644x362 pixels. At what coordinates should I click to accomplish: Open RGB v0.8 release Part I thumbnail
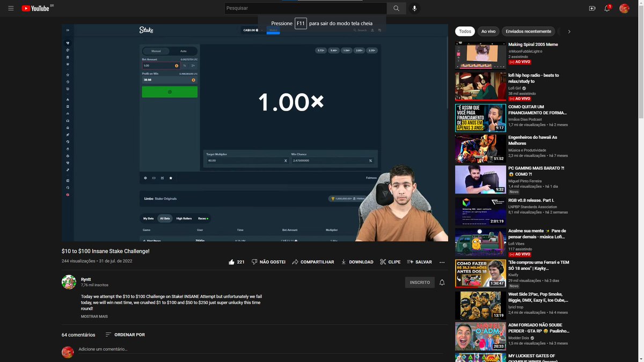[x=480, y=211]
